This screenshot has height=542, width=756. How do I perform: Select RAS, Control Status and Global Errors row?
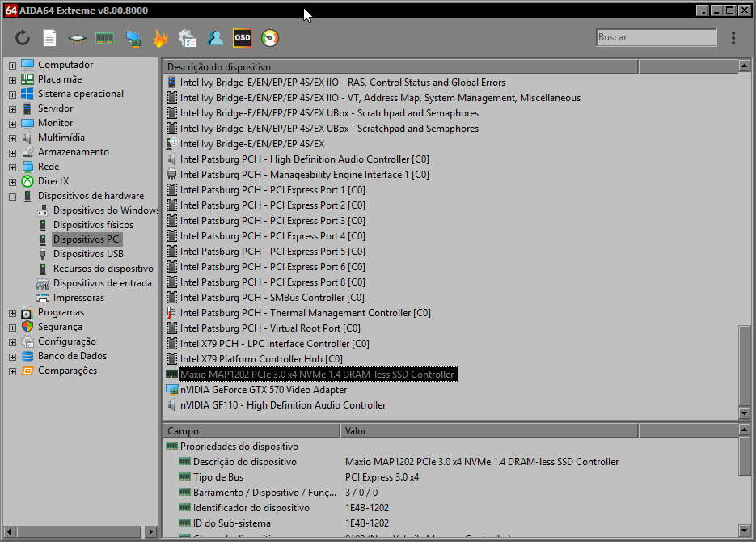point(342,83)
